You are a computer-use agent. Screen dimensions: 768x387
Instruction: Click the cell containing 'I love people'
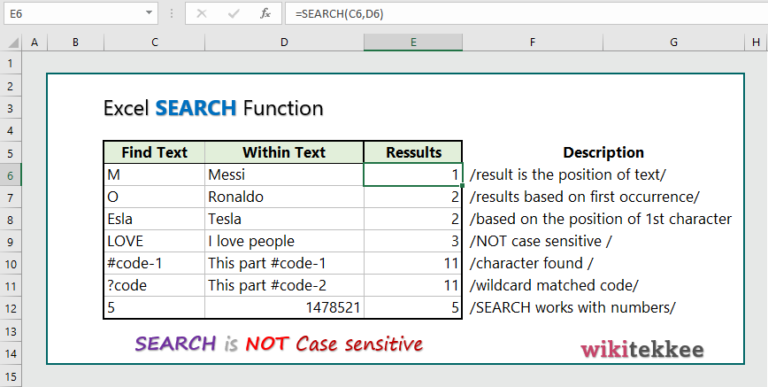[284, 241]
